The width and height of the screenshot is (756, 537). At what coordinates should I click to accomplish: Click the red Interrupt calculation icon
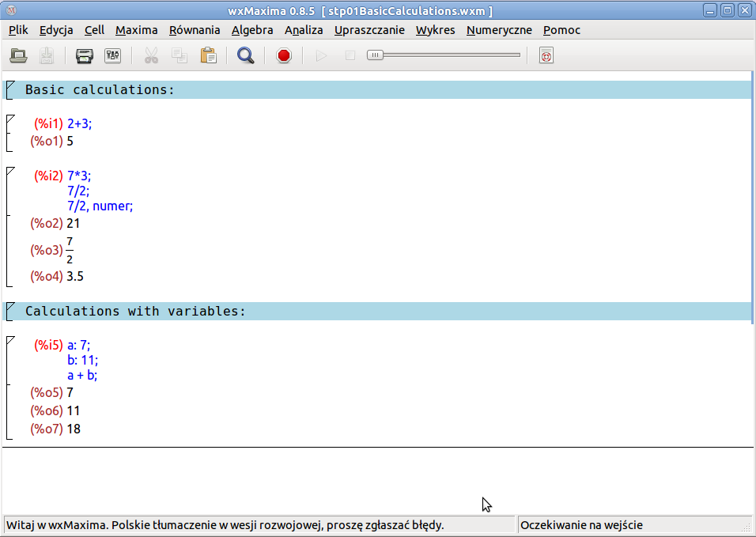pos(284,55)
